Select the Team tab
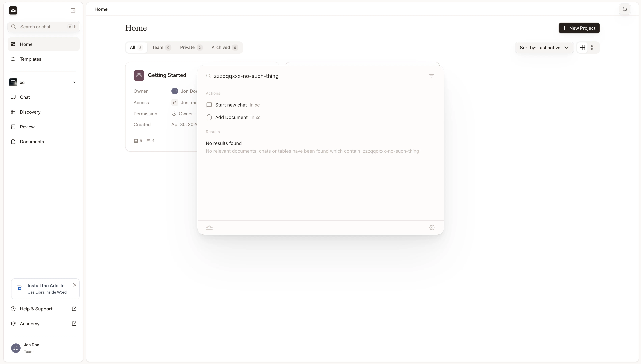Image resolution: width=641 pixels, height=364 pixels. coord(161,48)
